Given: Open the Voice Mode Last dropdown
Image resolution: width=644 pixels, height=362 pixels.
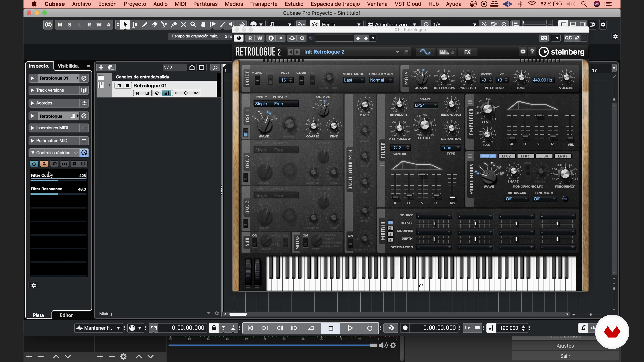Looking at the screenshot, I should pyautogui.click(x=354, y=80).
